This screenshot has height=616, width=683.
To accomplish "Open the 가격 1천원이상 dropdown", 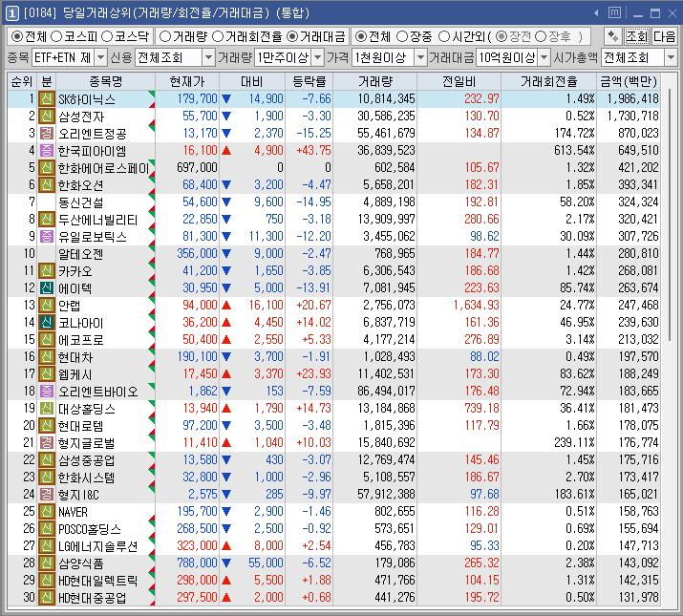I will pyautogui.click(x=420, y=57).
